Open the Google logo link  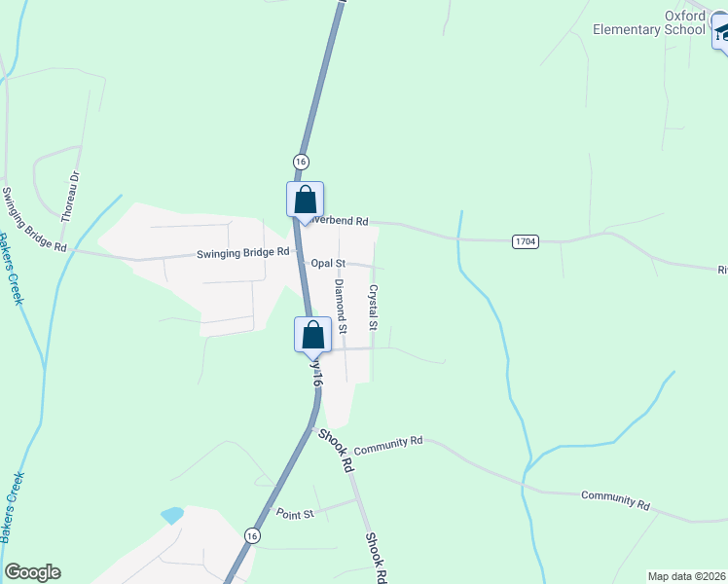(x=32, y=572)
